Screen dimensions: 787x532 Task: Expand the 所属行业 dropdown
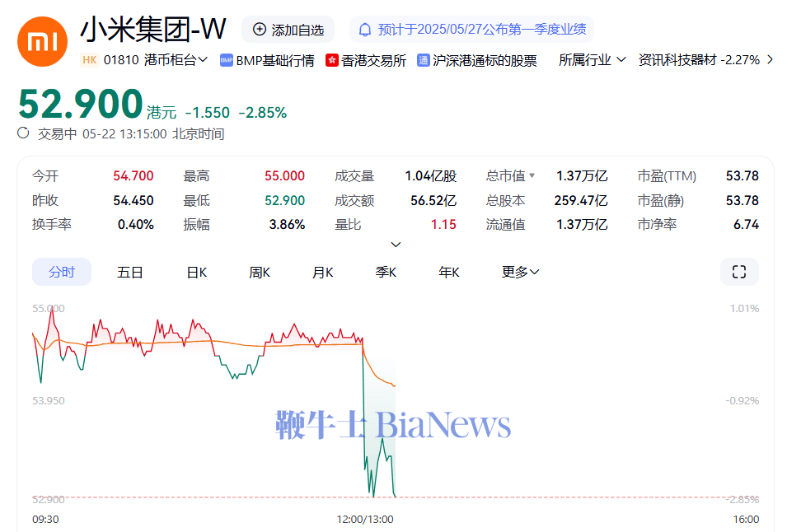coord(593,60)
